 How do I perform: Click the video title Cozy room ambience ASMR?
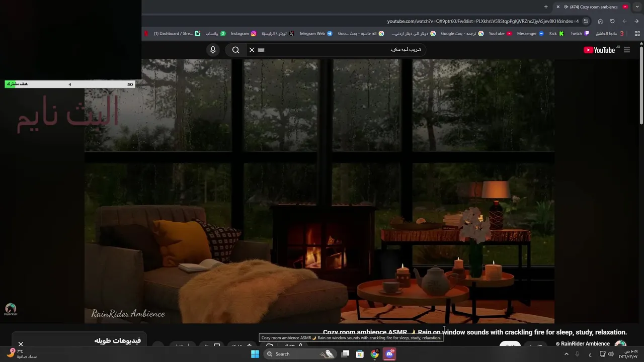coord(475,332)
